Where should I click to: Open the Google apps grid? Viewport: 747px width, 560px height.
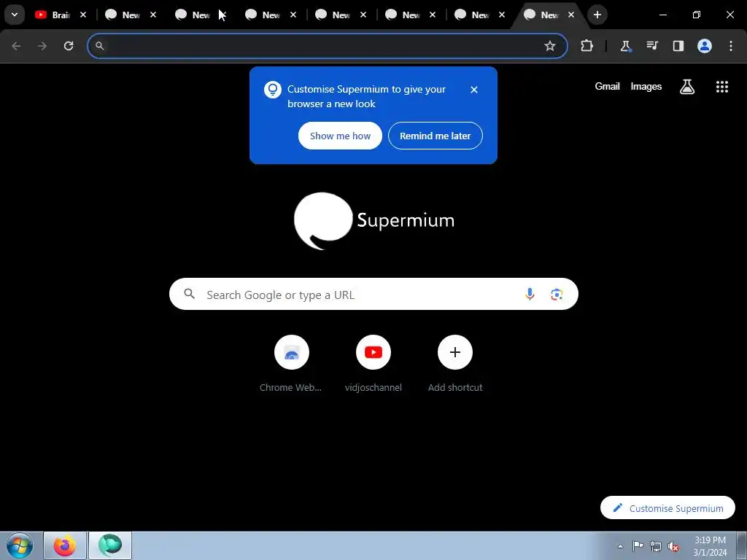point(721,87)
